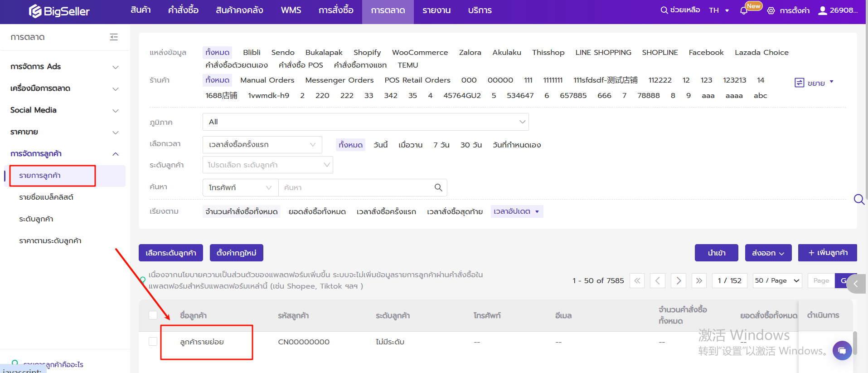868x373 pixels.
Task: Expand the Social Media sidebar section
Action: pos(64,110)
